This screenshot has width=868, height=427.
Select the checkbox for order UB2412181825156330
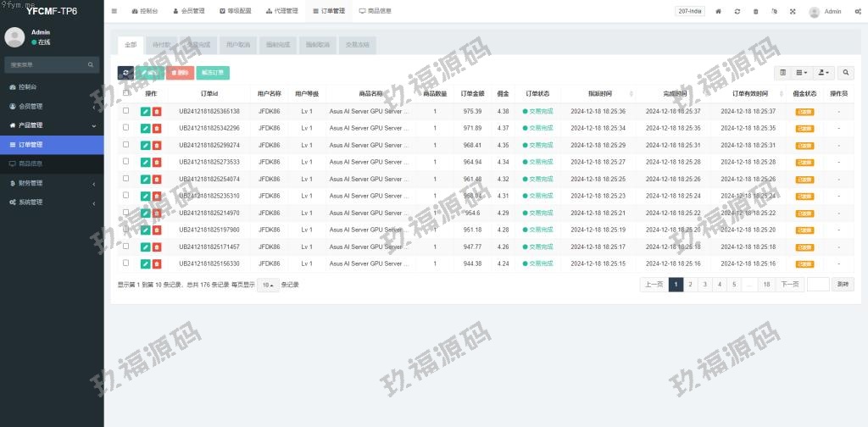click(x=126, y=263)
